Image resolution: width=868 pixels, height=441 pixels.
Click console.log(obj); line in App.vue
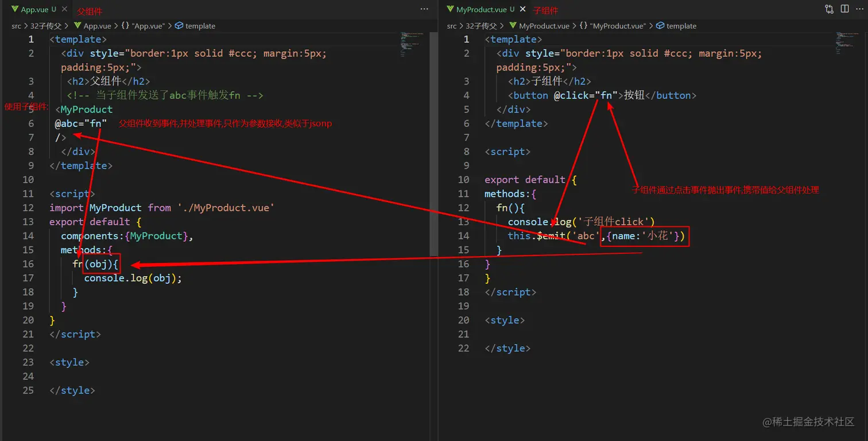133,278
